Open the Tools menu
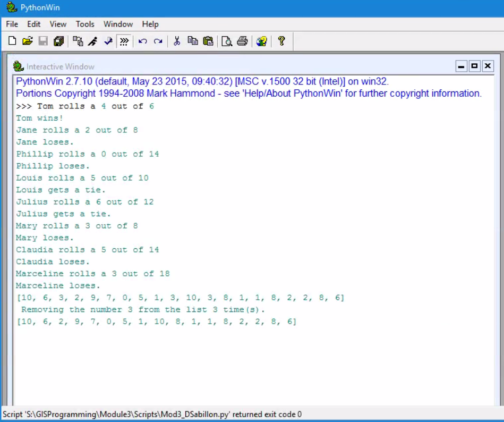 click(85, 24)
